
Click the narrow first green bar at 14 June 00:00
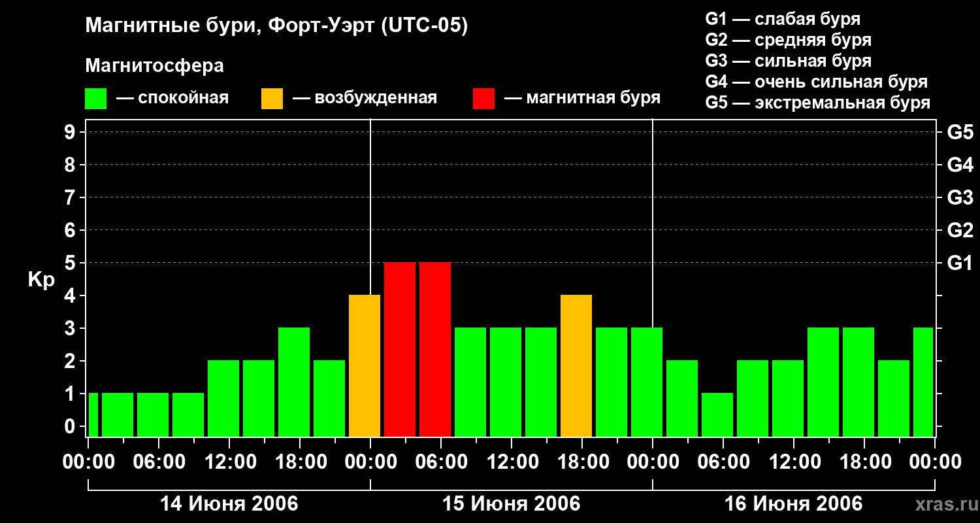pos(93,415)
